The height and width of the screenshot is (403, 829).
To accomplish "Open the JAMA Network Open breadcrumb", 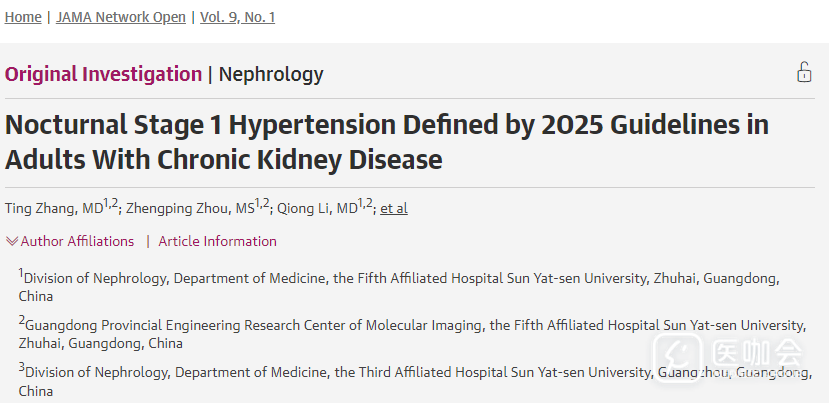I will (121, 17).
